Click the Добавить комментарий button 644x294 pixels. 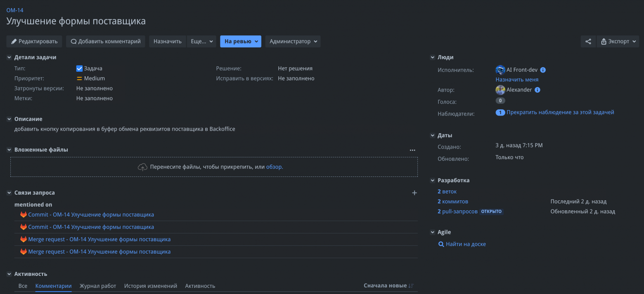pos(106,41)
